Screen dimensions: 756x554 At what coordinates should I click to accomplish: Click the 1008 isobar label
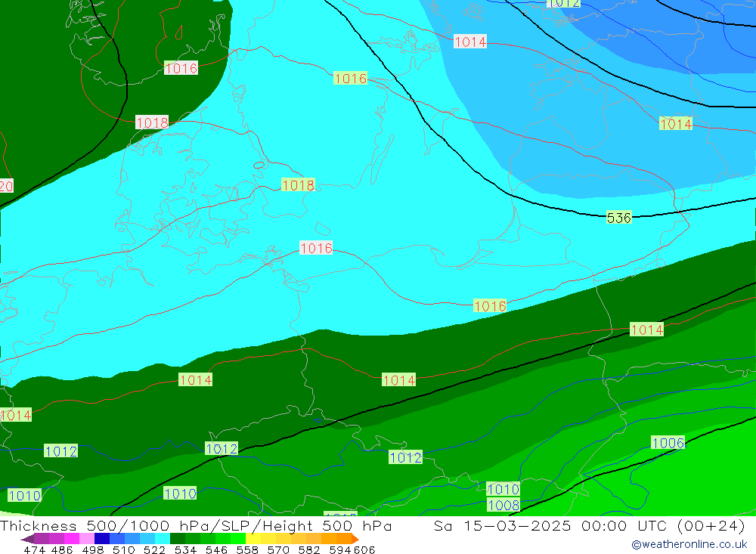click(x=503, y=506)
